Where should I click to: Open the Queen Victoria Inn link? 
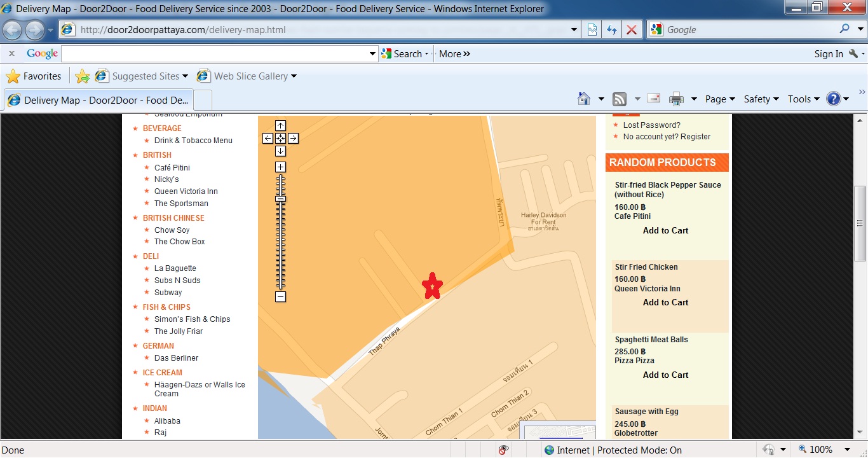[186, 191]
